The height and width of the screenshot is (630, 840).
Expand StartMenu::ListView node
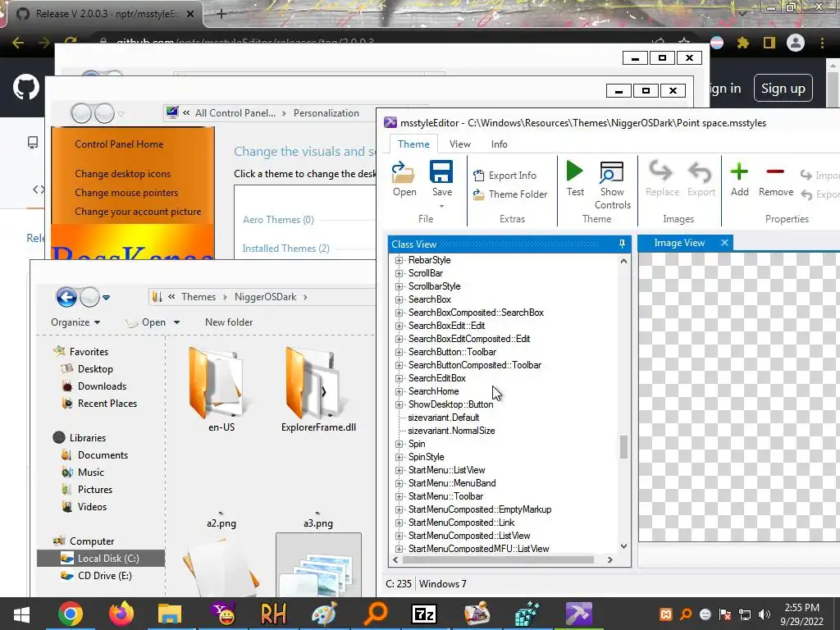(399, 470)
